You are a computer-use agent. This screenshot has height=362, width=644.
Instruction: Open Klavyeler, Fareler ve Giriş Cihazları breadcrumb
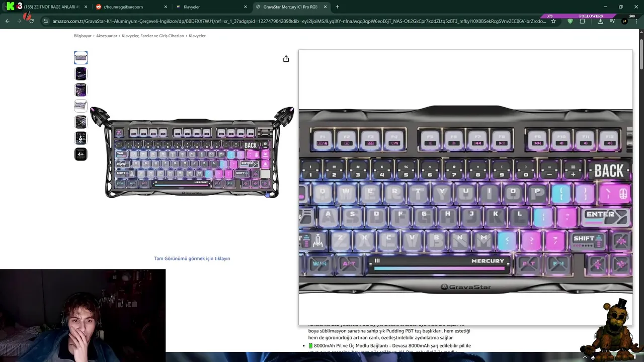pyautogui.click(x=153, y=36)
